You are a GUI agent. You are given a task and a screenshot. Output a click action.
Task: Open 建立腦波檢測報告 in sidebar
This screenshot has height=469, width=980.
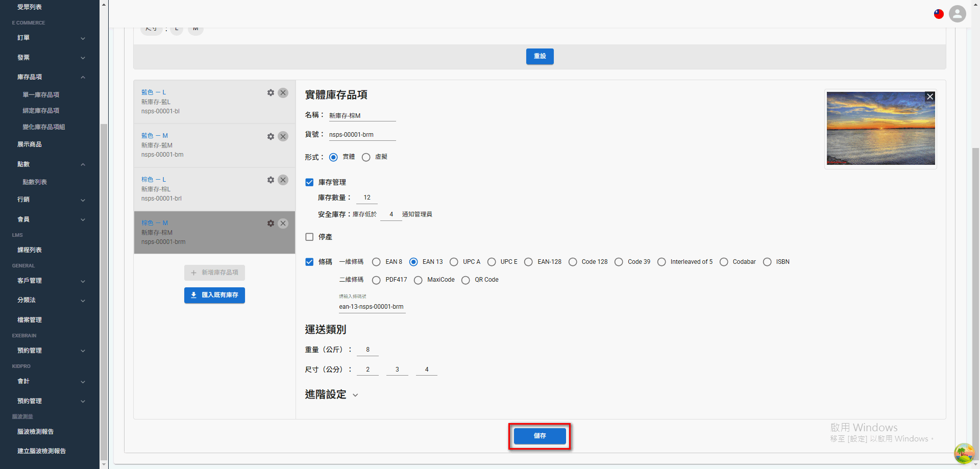point(41,451)
